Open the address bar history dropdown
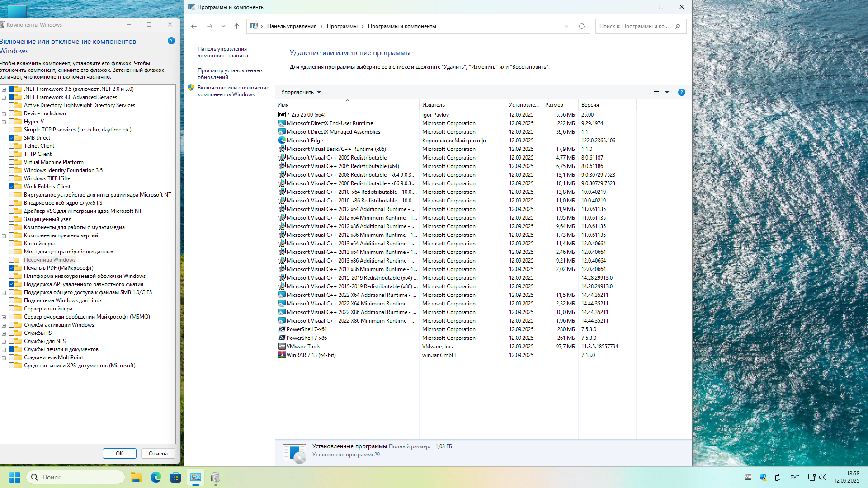Image resolution: width=868 pixels, height=488 pixels. tap(566, 26)
